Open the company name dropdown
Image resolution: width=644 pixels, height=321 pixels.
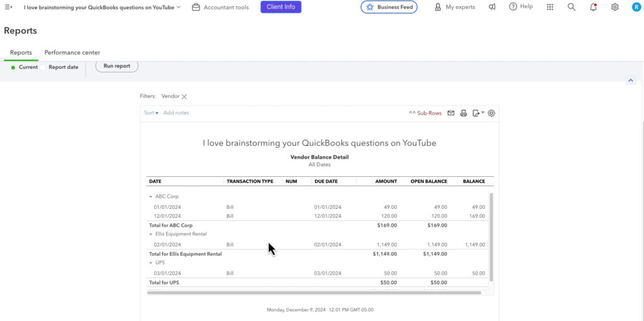(x=103, y=7)
